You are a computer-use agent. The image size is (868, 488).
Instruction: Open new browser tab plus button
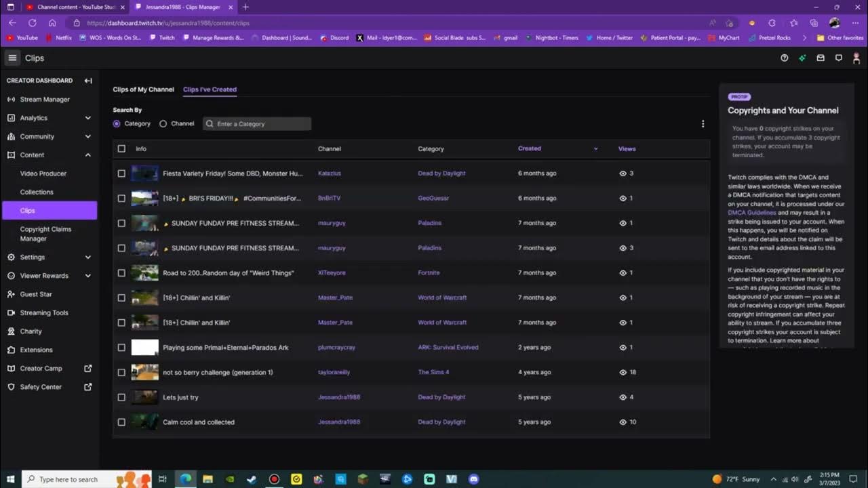click(x=245, y=7)
